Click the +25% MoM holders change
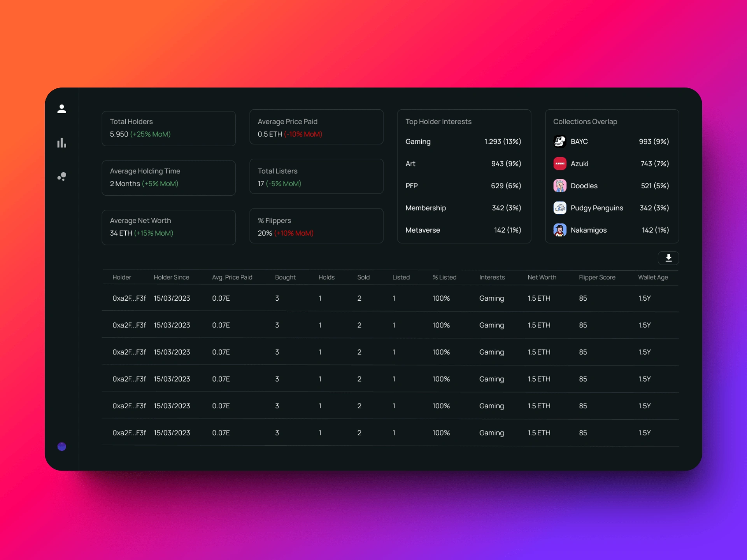The width and height of the screenshot is (747, 560). (x=150, y=134)
